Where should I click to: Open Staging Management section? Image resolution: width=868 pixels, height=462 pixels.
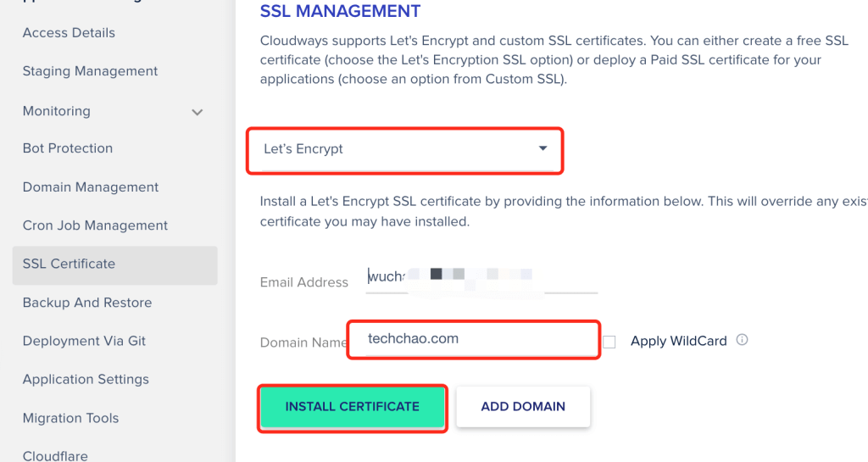[90, 71]
